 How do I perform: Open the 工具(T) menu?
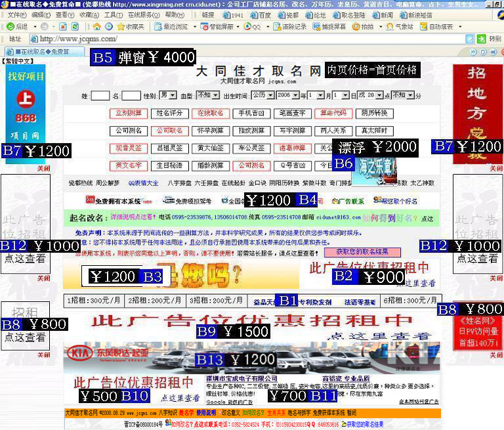tap(113, 15)
